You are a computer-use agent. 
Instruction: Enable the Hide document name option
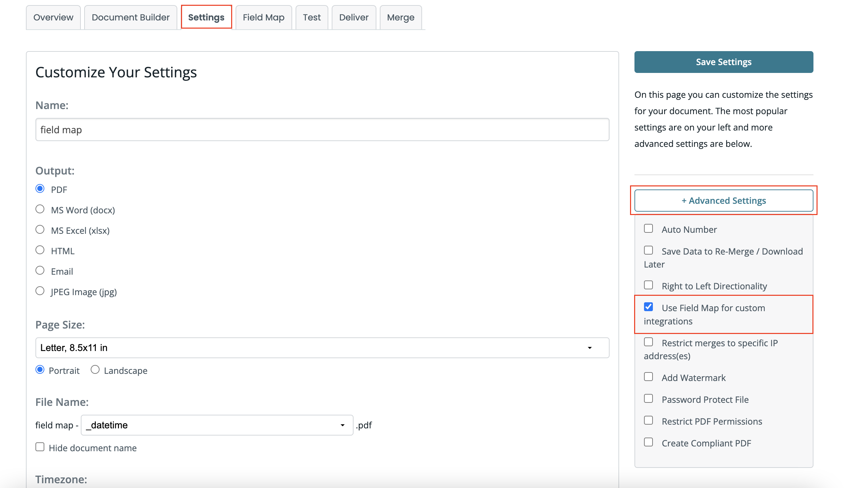click(40, 446)
